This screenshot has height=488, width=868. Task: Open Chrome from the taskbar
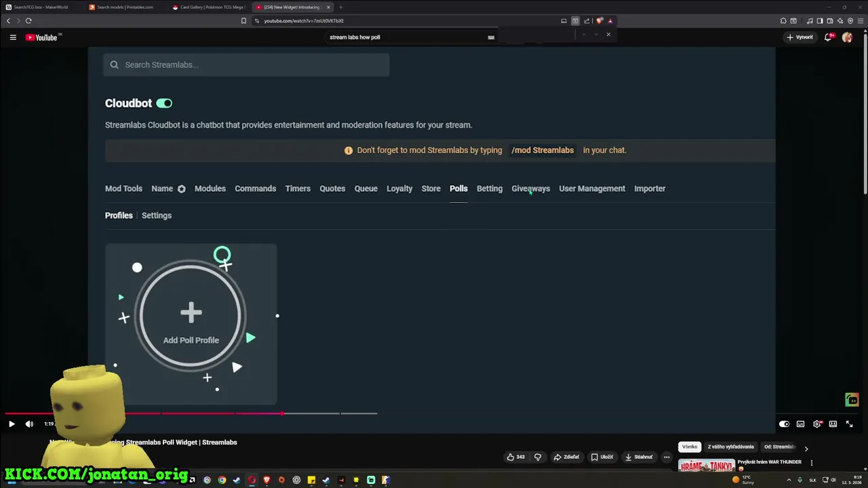222,480
